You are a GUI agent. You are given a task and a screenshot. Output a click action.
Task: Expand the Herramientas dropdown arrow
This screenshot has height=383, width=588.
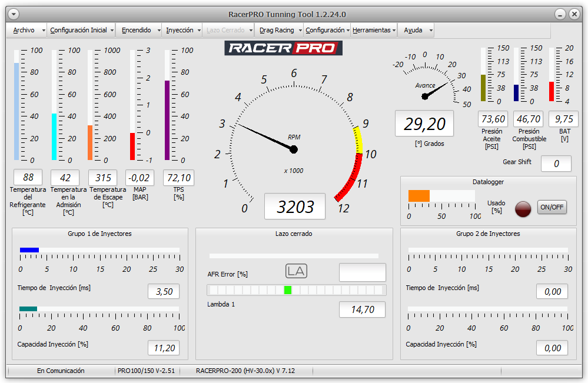click(394, 31)
